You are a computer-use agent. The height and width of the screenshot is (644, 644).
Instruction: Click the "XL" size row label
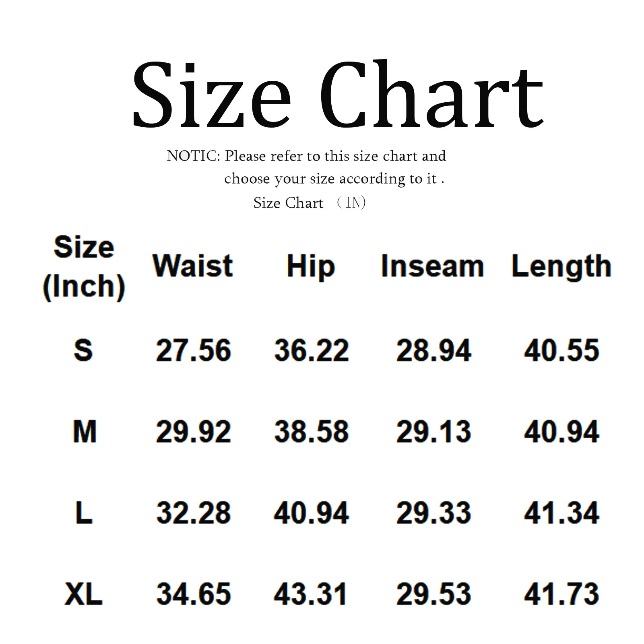[83, 594]
